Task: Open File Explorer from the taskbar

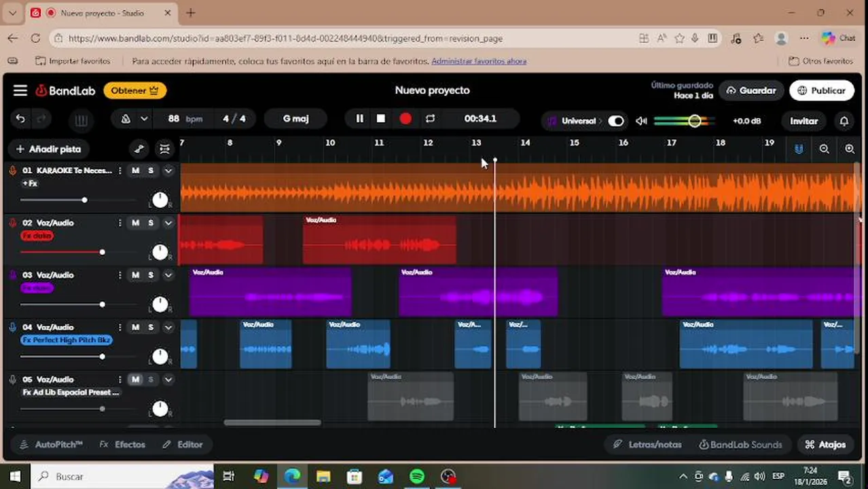Action: point(323,476)
